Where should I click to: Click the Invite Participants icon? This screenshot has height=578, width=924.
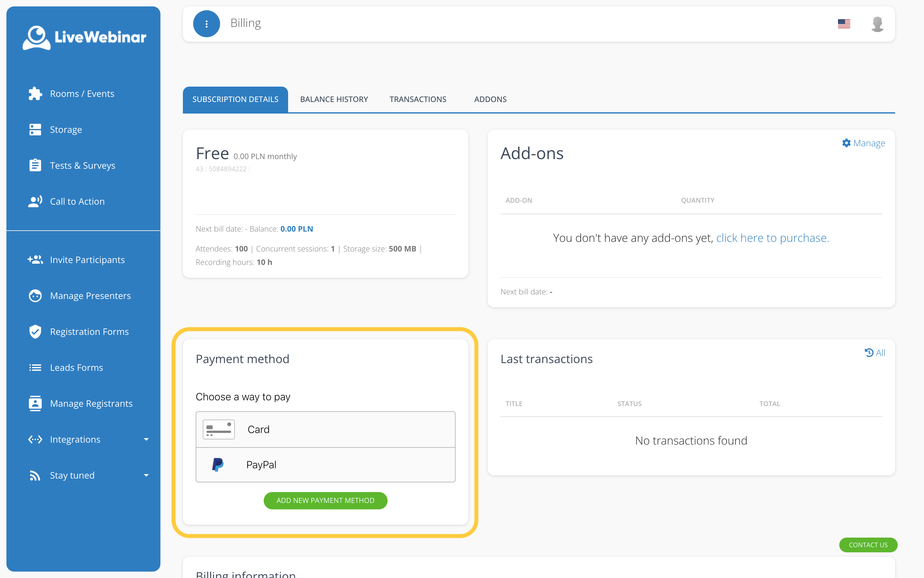[x=35, y=260]
